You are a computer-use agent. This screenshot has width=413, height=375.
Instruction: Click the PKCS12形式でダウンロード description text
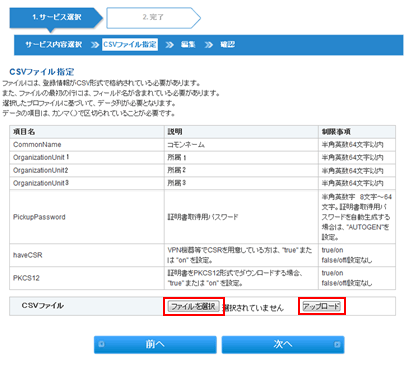(235, 278)
